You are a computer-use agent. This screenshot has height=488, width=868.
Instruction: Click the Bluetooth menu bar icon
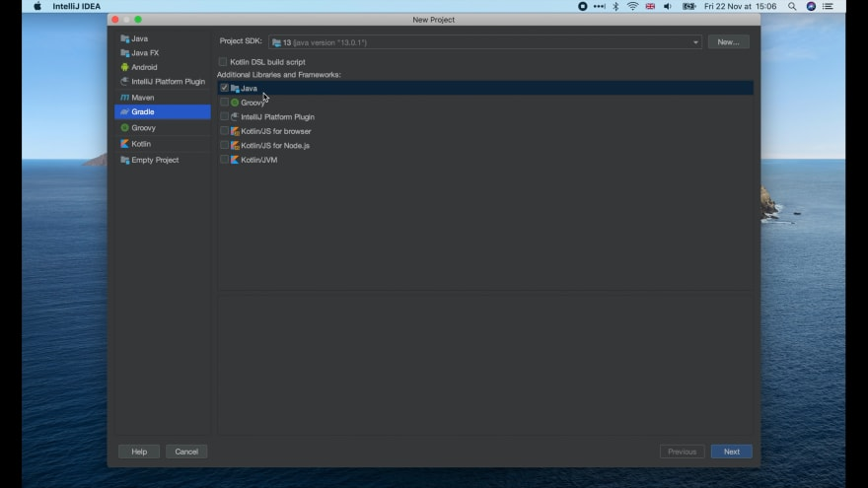(x=615, y=6)
